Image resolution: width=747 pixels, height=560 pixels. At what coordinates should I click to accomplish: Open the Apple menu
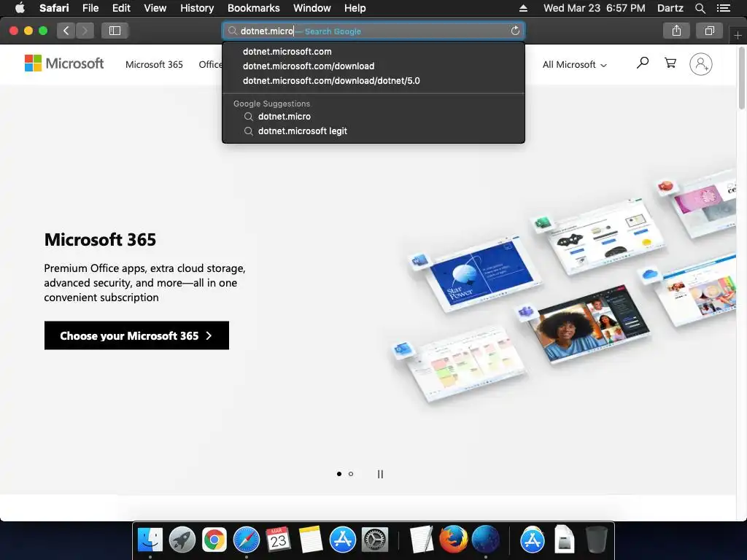20,8
